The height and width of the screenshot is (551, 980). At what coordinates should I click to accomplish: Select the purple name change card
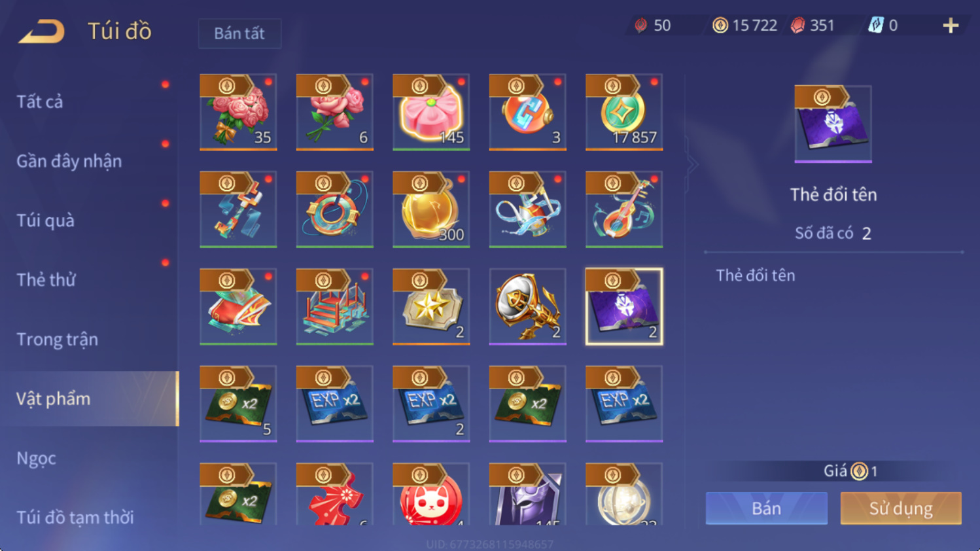624,306
